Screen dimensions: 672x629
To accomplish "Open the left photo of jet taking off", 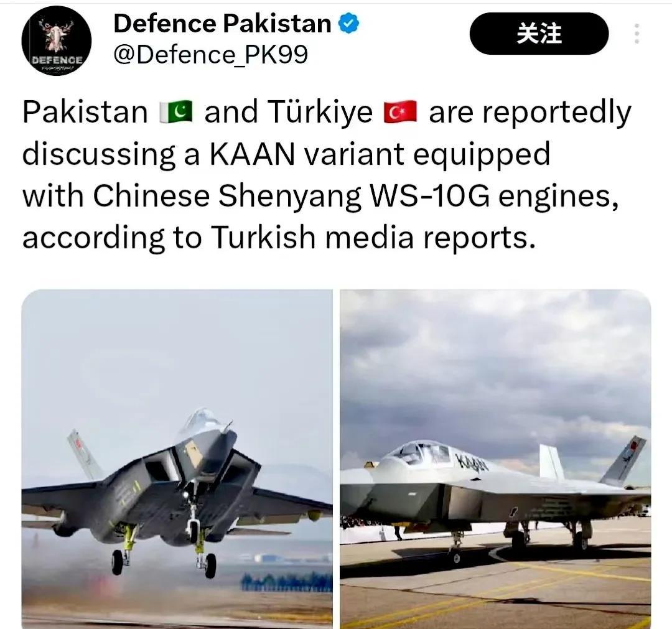I will (177, 459).
